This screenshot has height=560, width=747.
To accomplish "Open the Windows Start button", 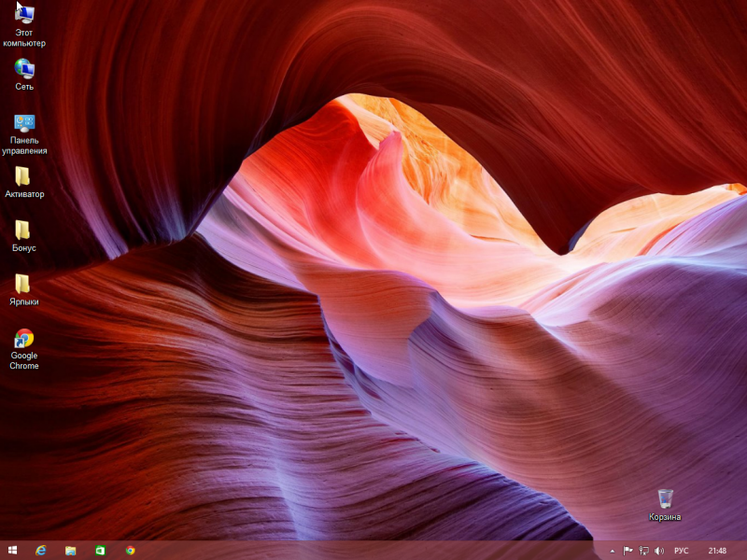I will coord(13,551).
